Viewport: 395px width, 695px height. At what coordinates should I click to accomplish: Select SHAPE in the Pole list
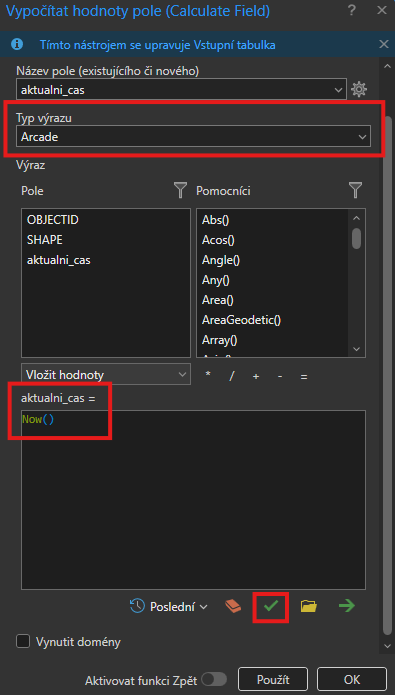[x=45, y=240]
